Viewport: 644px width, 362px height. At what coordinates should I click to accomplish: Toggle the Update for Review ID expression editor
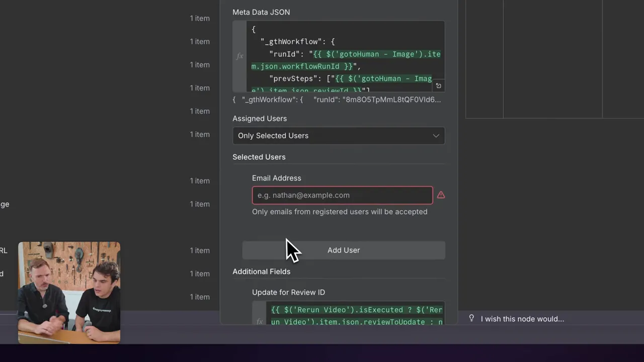coord(259,321)
